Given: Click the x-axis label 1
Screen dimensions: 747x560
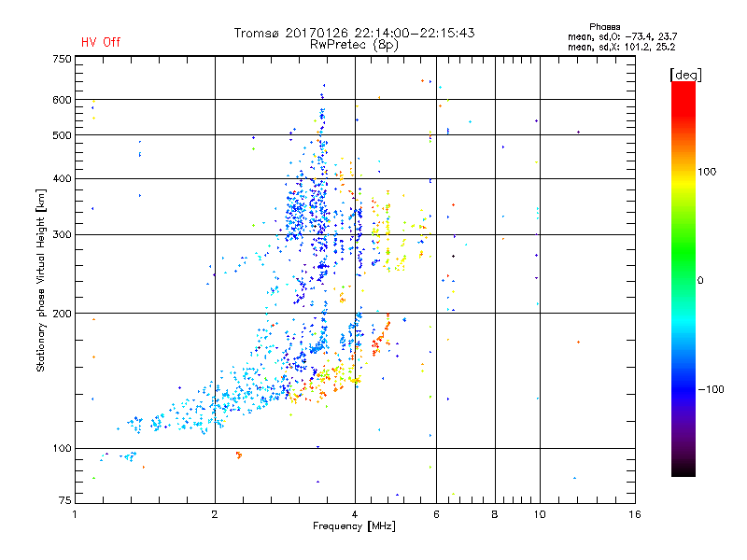Looking at the screenshot, I should 76,514.
